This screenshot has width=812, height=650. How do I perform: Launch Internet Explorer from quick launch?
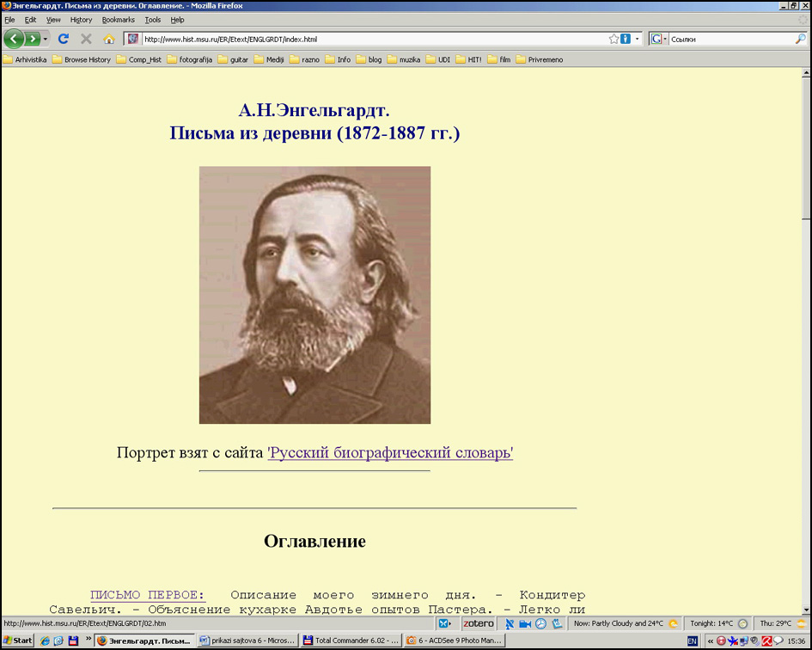point(45,641)
